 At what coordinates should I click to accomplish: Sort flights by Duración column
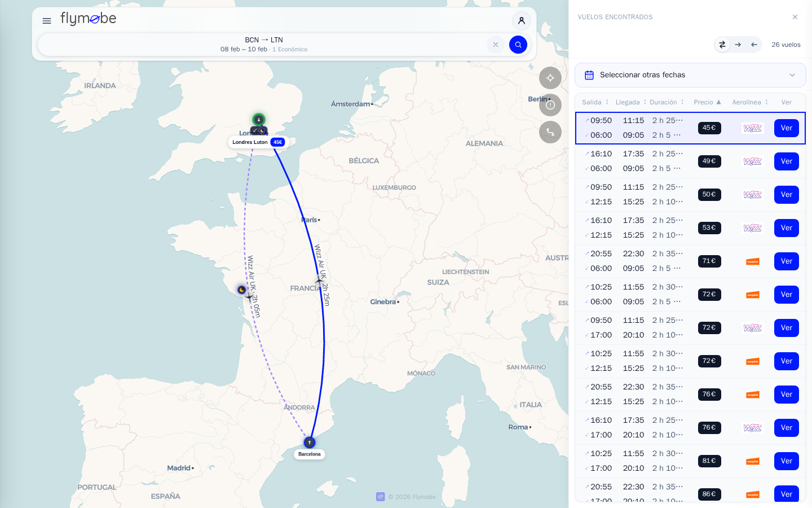(667, 102)
